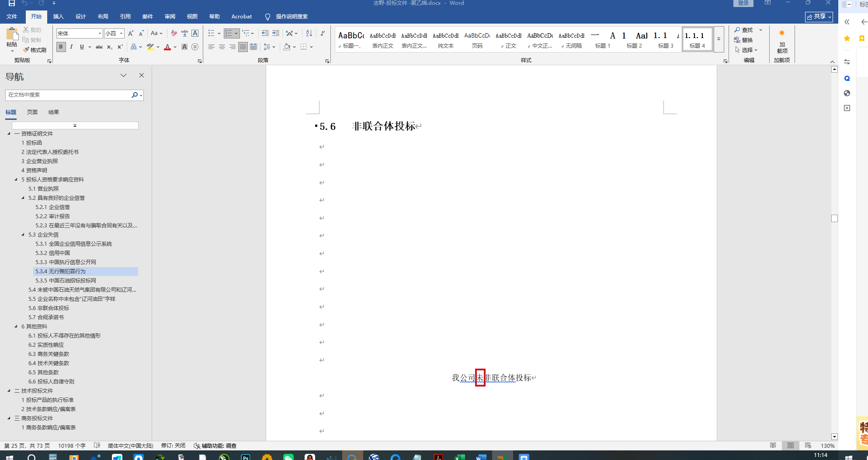Image resolution: width=868 pixels, height=460 pixels.
Task: Switch to 页面 tab in navigation pane
Action: [x=32, y=112]
